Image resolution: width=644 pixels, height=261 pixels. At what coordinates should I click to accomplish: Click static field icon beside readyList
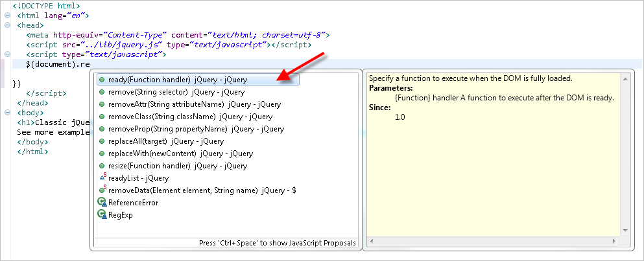(102, 177)
